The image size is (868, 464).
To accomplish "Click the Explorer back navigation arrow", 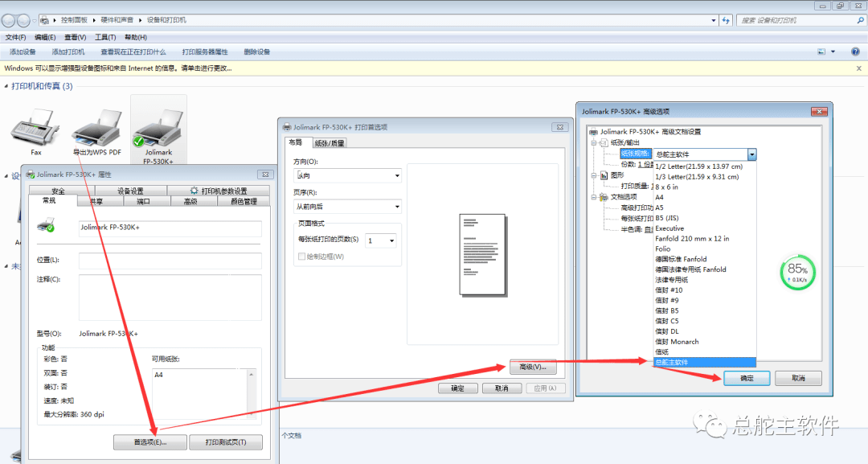I will [8, 20].
